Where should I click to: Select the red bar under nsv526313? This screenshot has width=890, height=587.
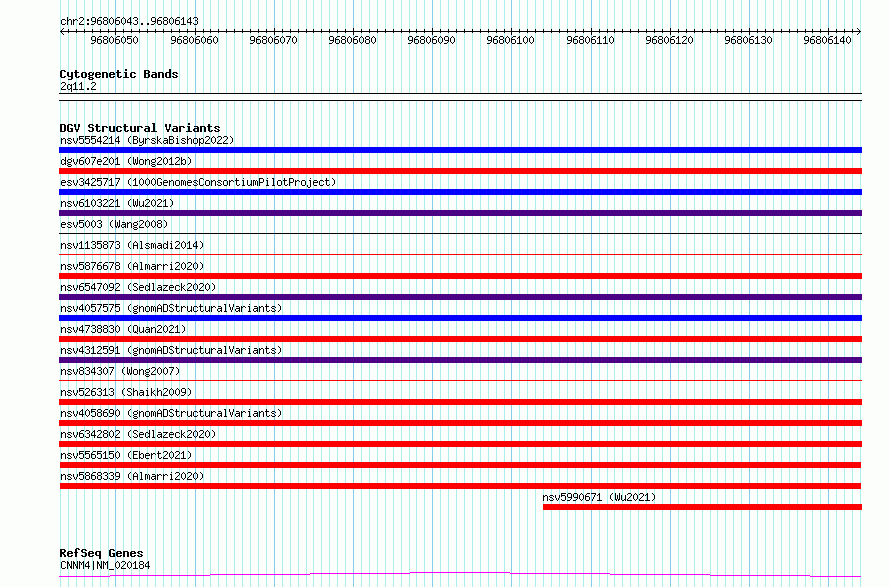tap(460, 402)
